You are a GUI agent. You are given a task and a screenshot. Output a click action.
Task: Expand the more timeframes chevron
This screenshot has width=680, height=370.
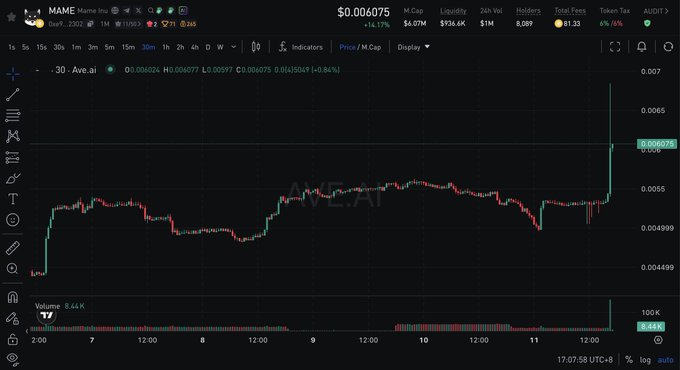click(234, 47)
